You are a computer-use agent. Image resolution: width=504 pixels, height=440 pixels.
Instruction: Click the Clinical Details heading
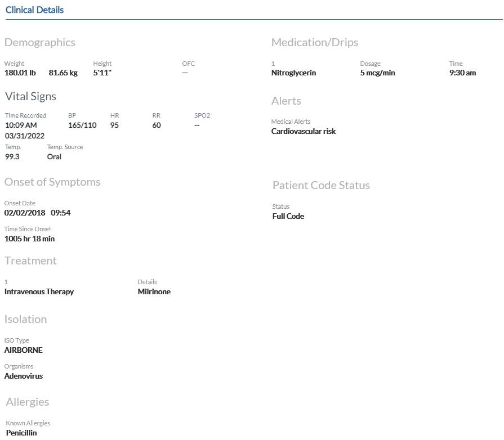pyautogui.click(x=35, y=10)
